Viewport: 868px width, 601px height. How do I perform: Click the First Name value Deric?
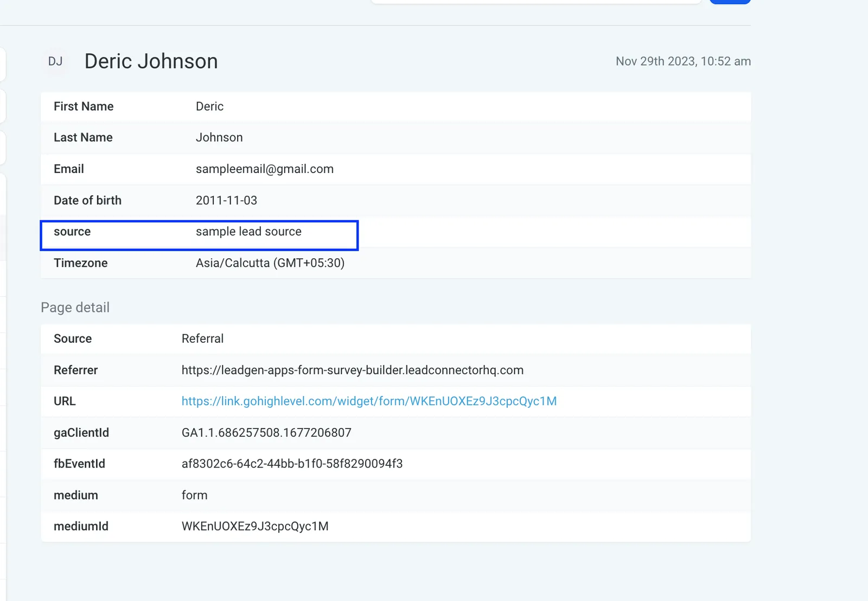209,106
